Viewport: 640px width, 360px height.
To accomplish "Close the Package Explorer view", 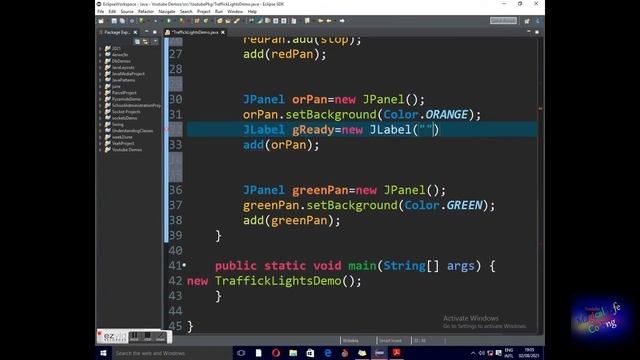I will coord(136,32).
